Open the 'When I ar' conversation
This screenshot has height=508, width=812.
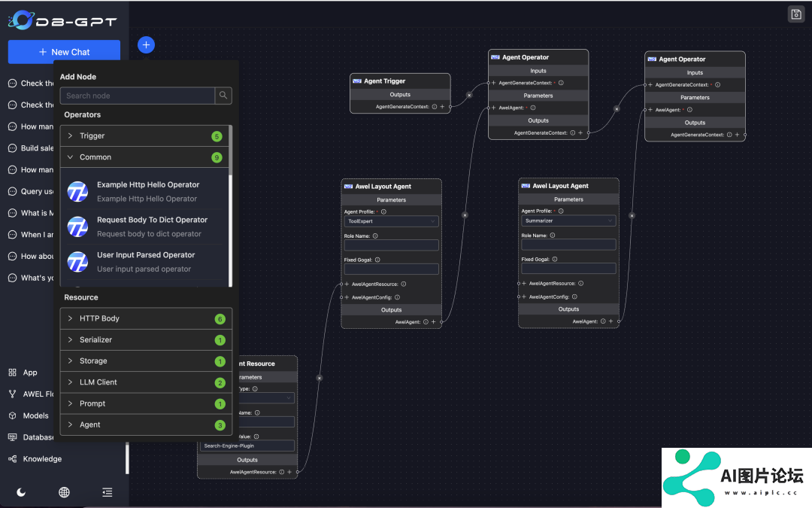click(x=31, y=235)
